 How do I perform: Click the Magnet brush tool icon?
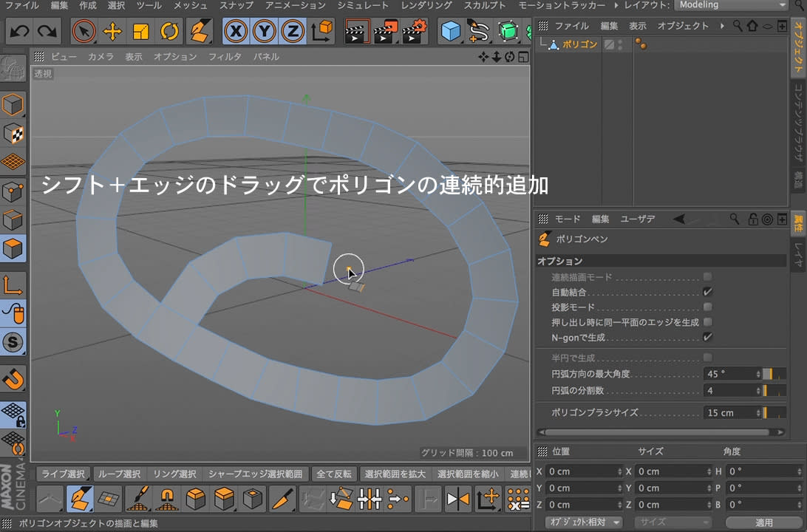tap(167, 499)
